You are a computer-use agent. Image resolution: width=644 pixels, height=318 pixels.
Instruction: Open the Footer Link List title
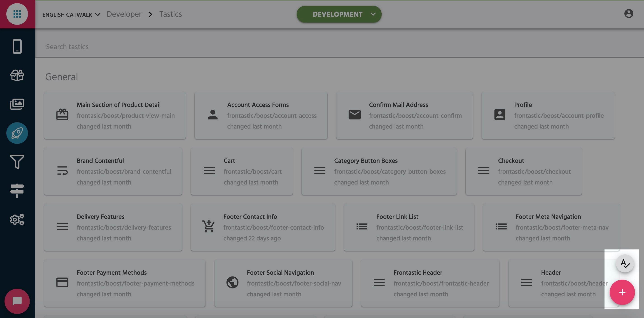click(397, 217)
